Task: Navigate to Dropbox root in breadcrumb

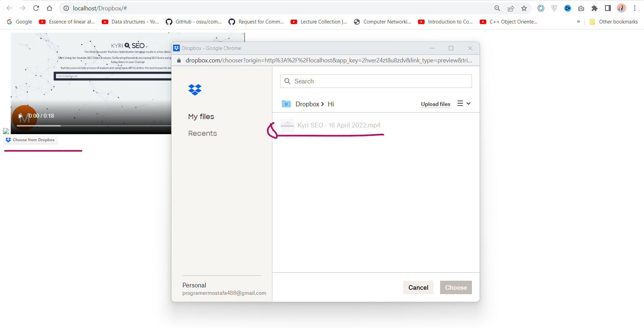Action: pos(307,104)
